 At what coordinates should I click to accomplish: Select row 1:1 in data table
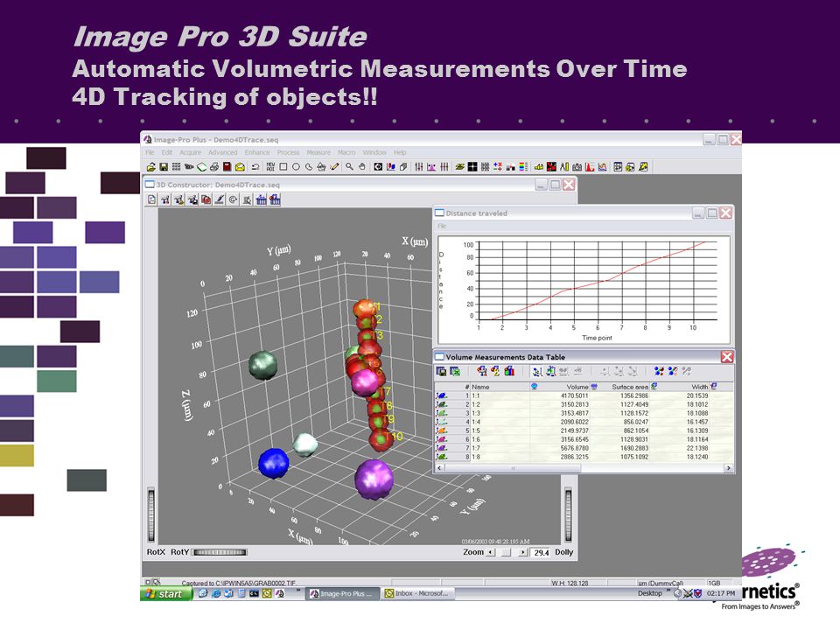click(584, 395)
